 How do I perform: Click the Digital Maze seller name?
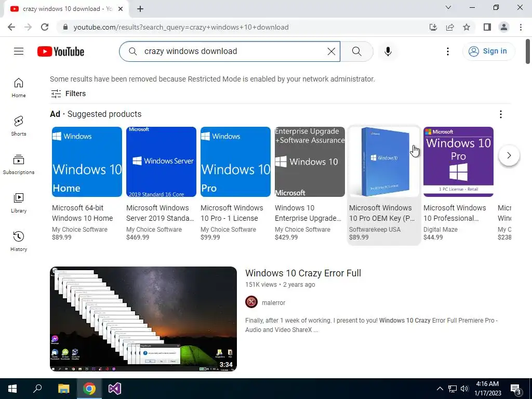click(x=441, y=230)
